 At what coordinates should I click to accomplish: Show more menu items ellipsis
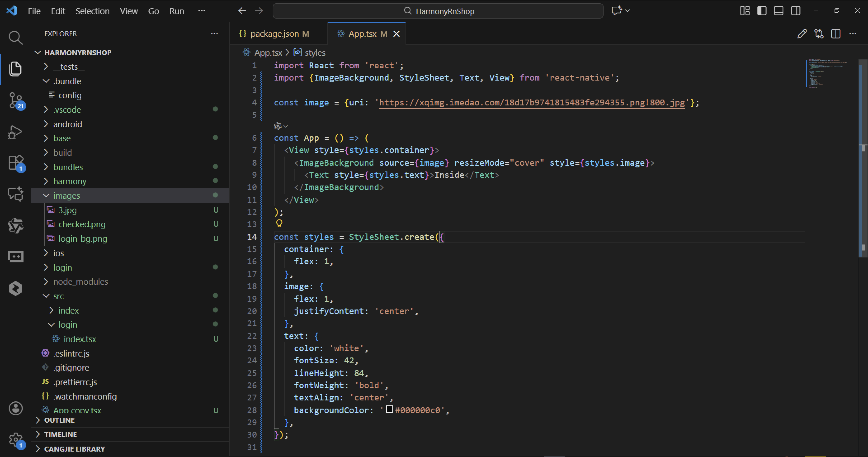(x=201, y=11)
